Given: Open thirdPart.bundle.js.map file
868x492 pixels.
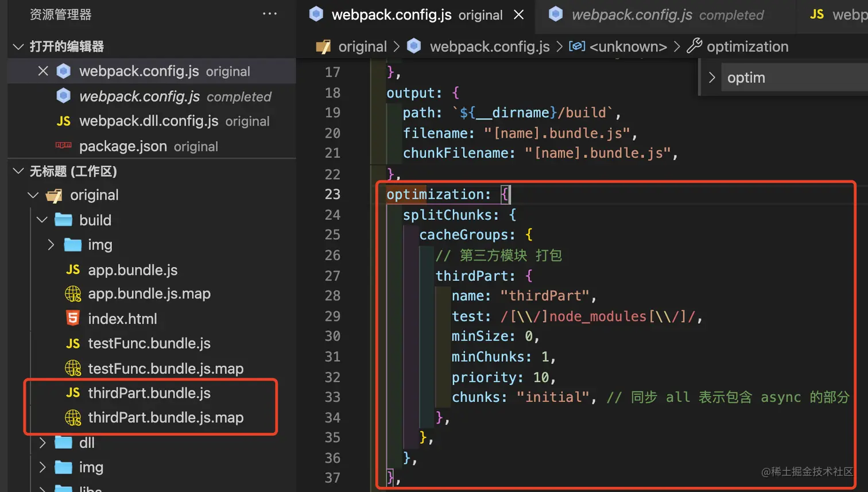Looking at the screenshot, I should coord(166,417).
